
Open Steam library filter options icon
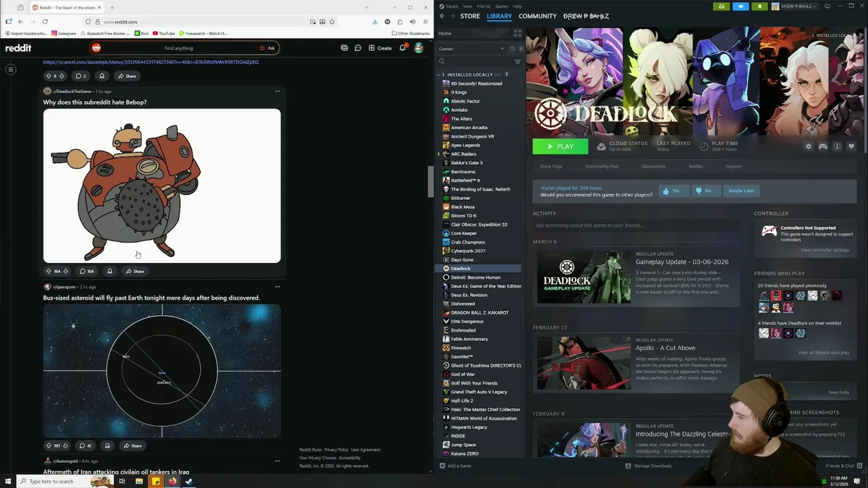pos(517,62)
